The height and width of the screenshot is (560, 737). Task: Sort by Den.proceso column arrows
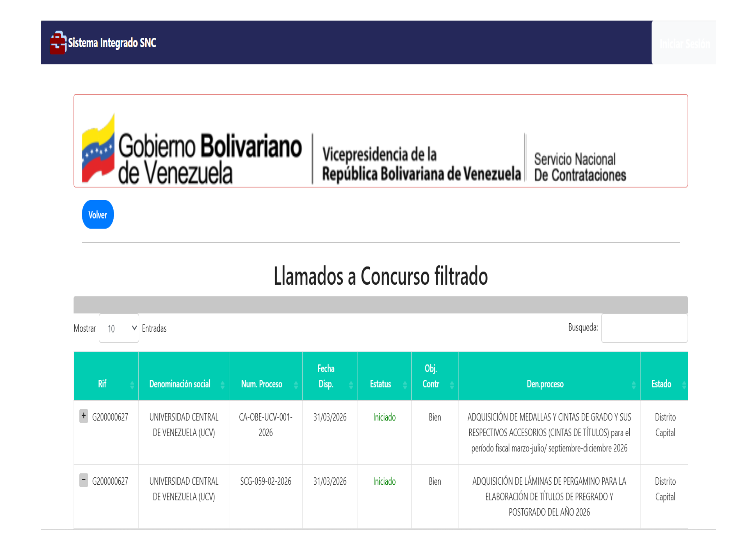click(x=633, y=385)
